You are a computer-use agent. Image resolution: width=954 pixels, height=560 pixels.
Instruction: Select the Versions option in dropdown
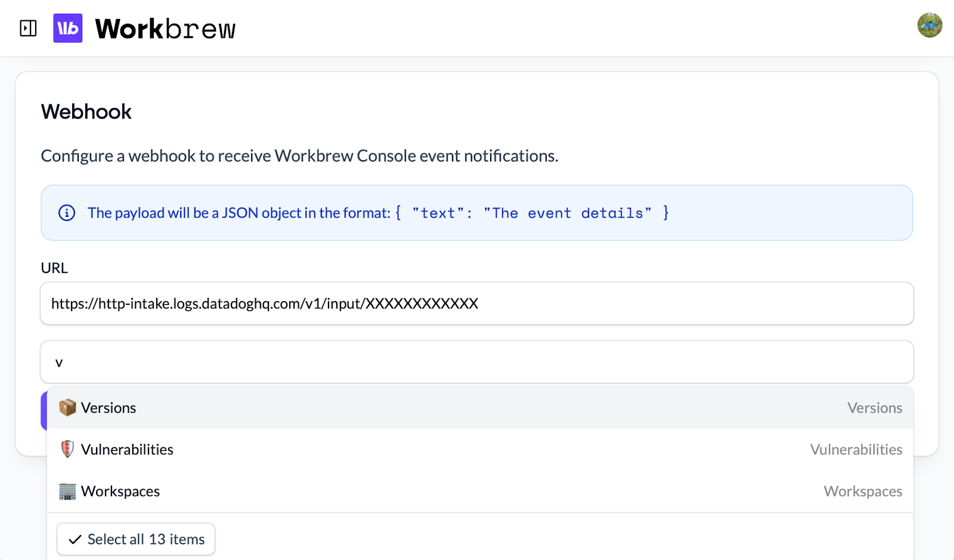coord(480,408)
